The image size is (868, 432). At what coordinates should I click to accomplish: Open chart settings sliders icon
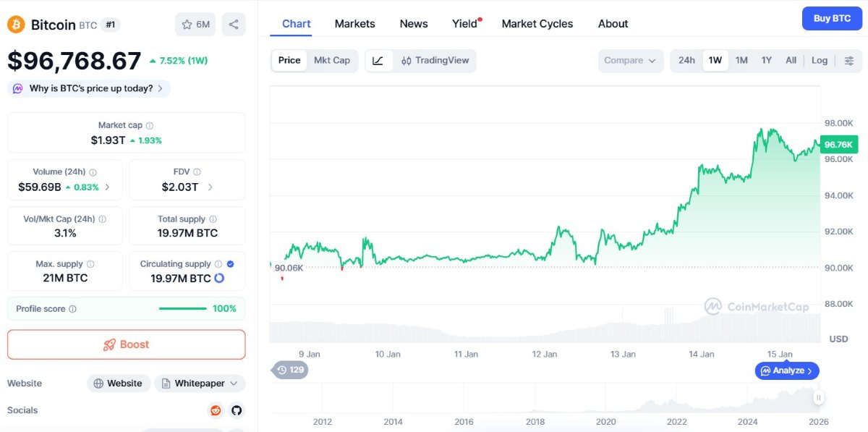click(x=849, y=61)
